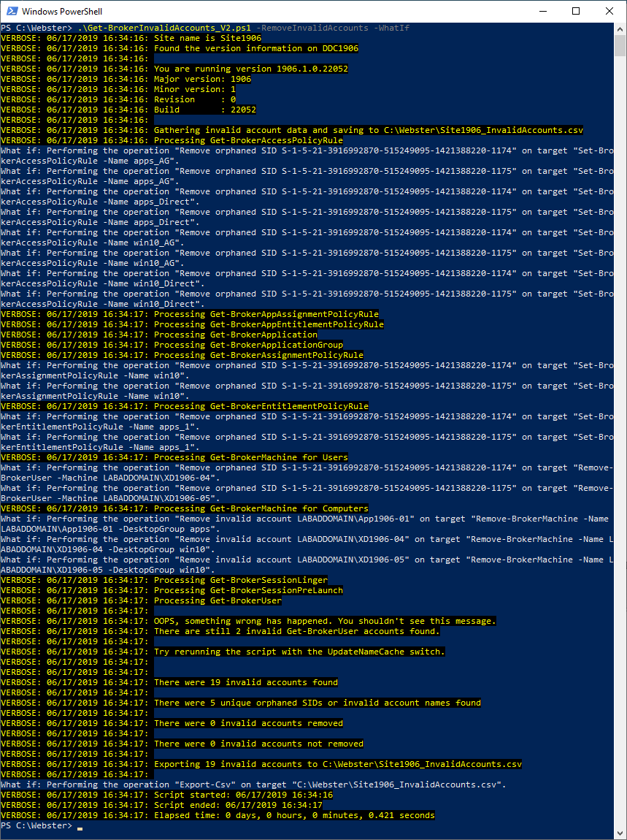Click "There were 5 unique orphaned SIDs" line
Image resolution: width=627 pixels, height=840 pixels.
(x=318, y=703)
